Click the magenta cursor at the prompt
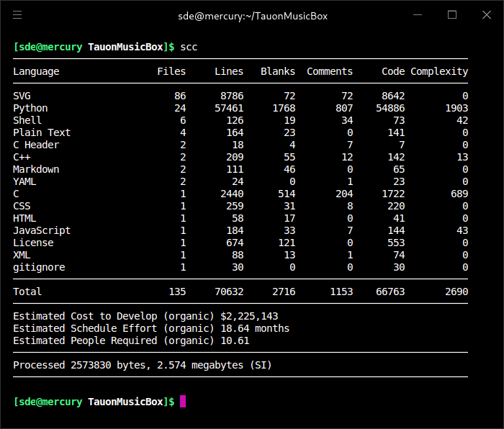The height and width of the screenshot is (429, 504). click(183, 402)
